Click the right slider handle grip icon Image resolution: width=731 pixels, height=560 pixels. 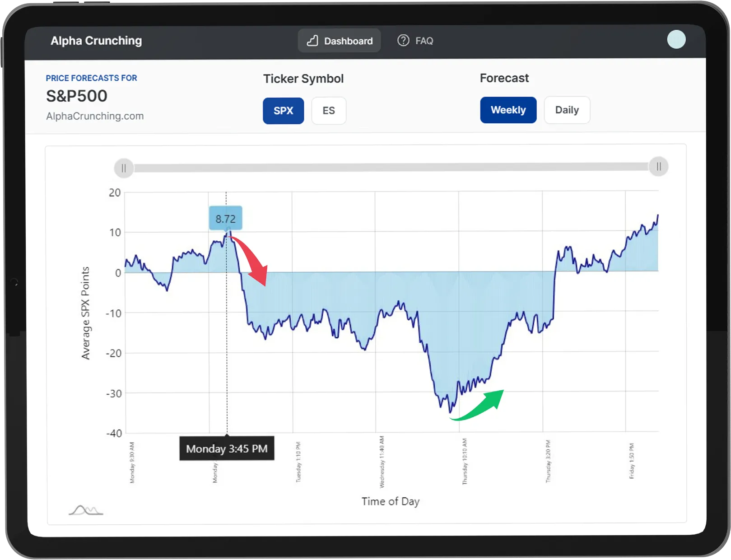[x=658, y=167]
